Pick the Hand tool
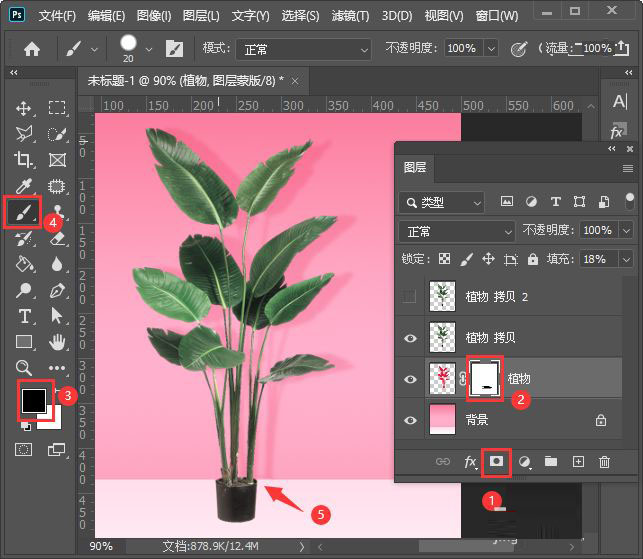Viewport: 643px width, 559px height. 57,342
